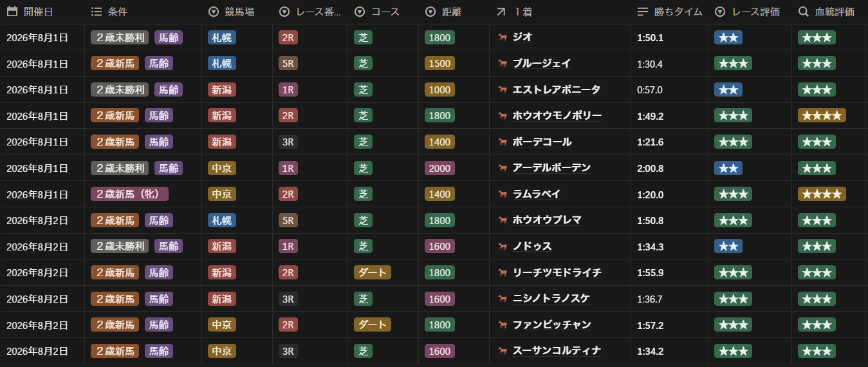This screenshot has height=367, width=868.
Task: Click the horse icon next to ラムラベイ
Action: (503, 194)
